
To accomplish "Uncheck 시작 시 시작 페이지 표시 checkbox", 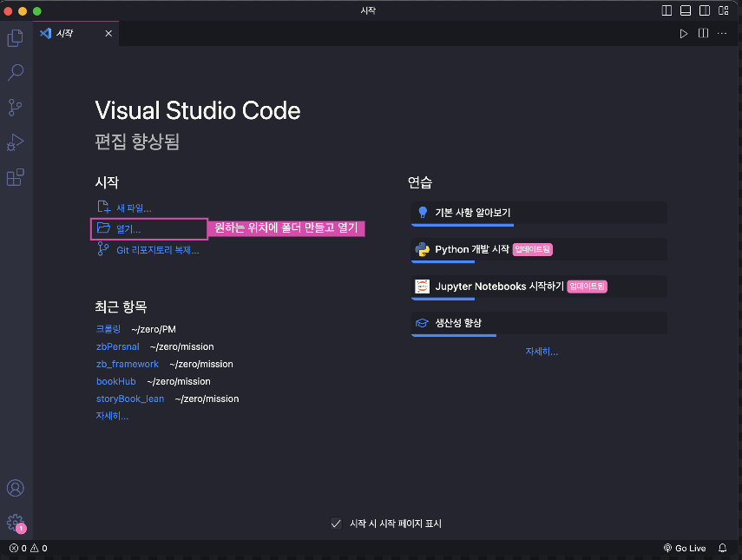I will [x=336, y=524].
